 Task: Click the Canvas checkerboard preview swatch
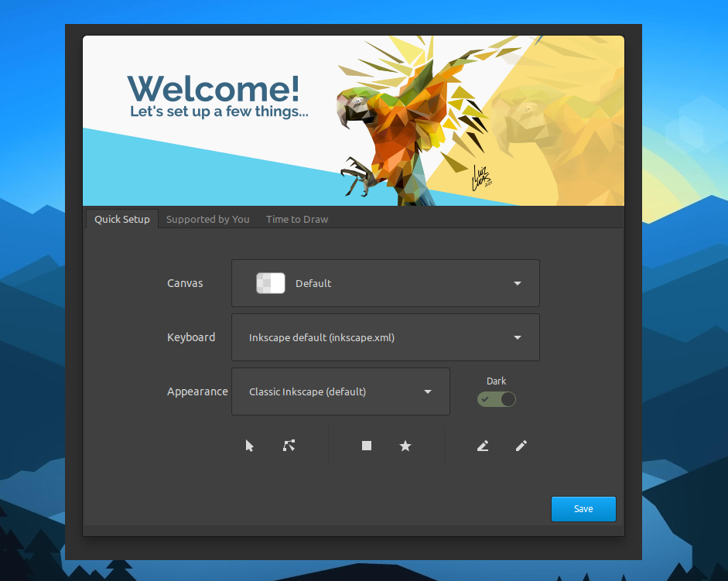[x=271, y=283]
